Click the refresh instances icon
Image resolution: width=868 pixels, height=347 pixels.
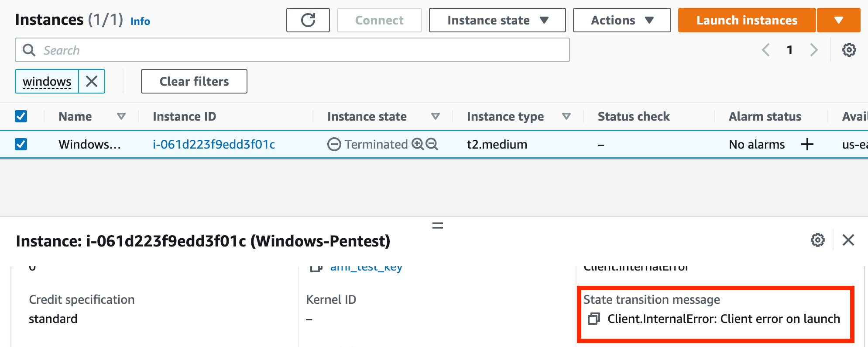308,20
